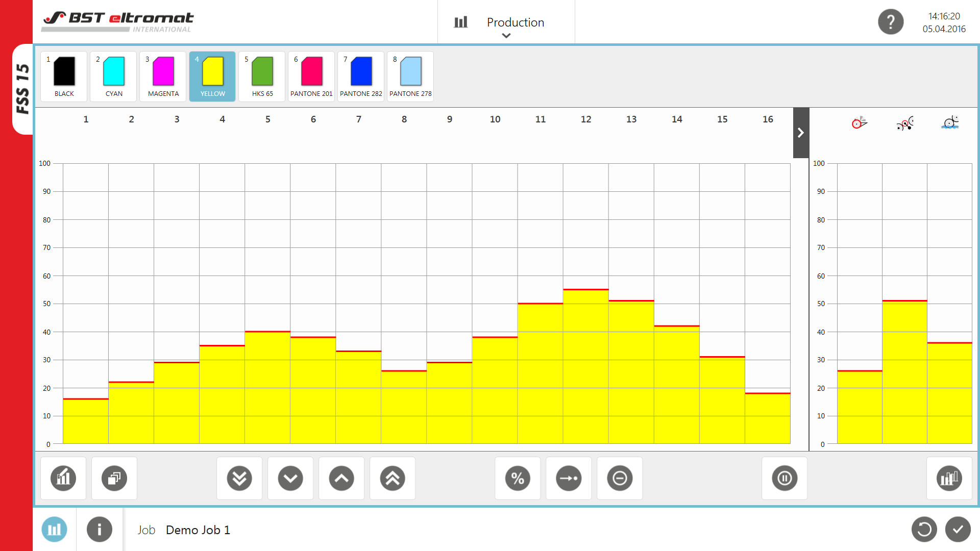
Task: Select the PANTONE 278 unit
Action: point(410,77)
